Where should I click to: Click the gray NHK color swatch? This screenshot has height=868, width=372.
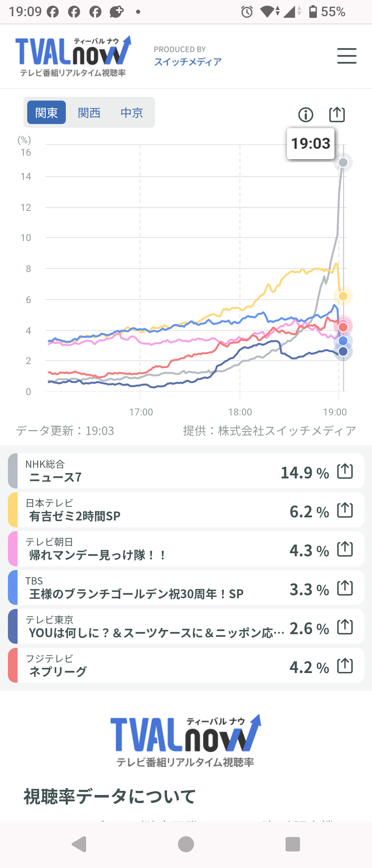13,471
